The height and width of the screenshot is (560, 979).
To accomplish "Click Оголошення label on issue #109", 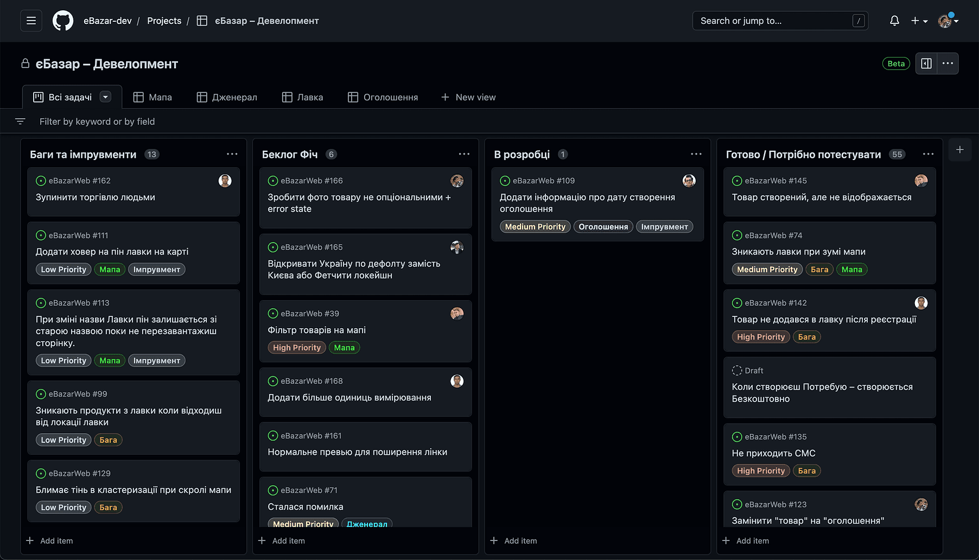I will click(x=603, y=227).
